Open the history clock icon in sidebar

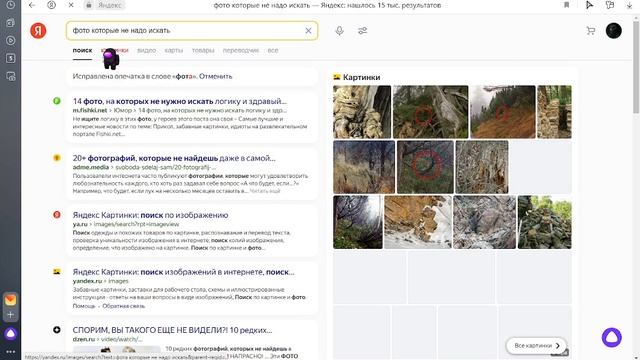[x=11, y=5]
